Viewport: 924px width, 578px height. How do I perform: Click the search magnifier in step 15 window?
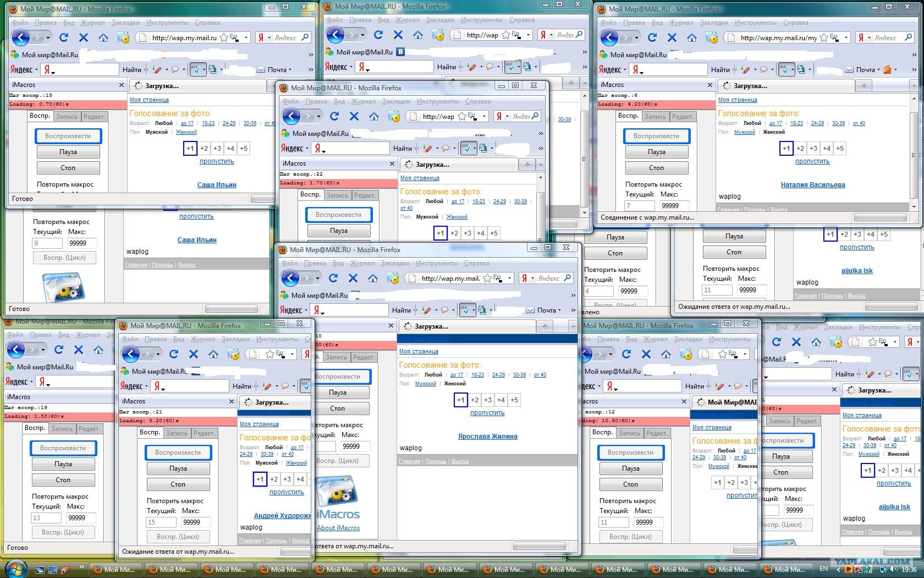(305, 37)
